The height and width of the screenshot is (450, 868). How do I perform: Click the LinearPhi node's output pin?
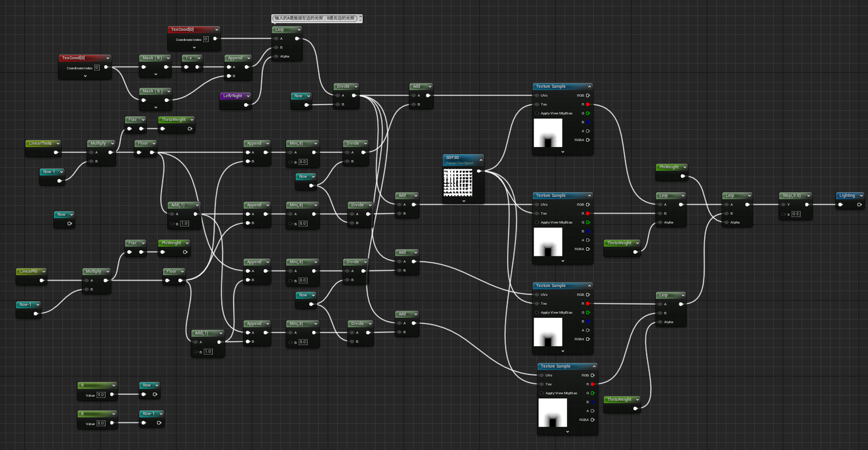[42, 280]
